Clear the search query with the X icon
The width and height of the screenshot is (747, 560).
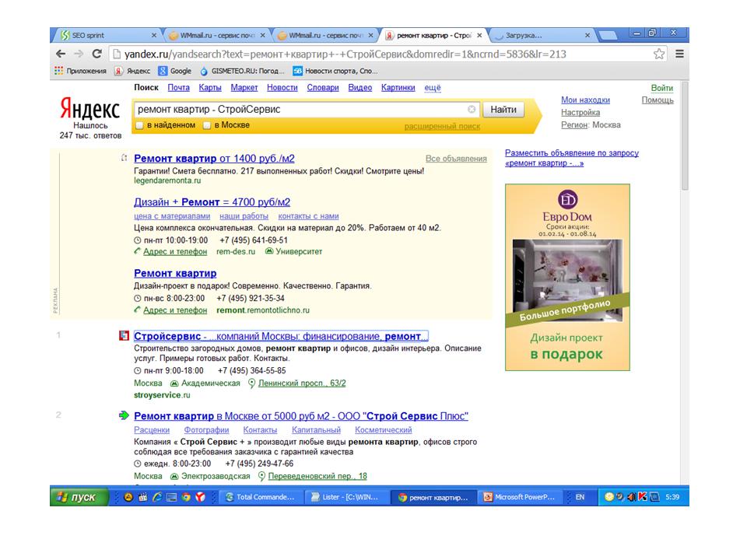coord(472,110)
